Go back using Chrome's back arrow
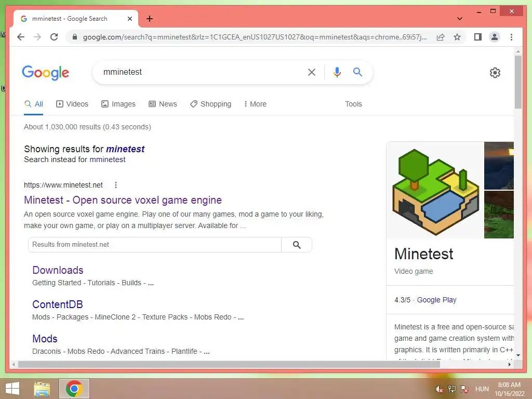This screenshot has width=532, height=399. (x=21, y=37)
